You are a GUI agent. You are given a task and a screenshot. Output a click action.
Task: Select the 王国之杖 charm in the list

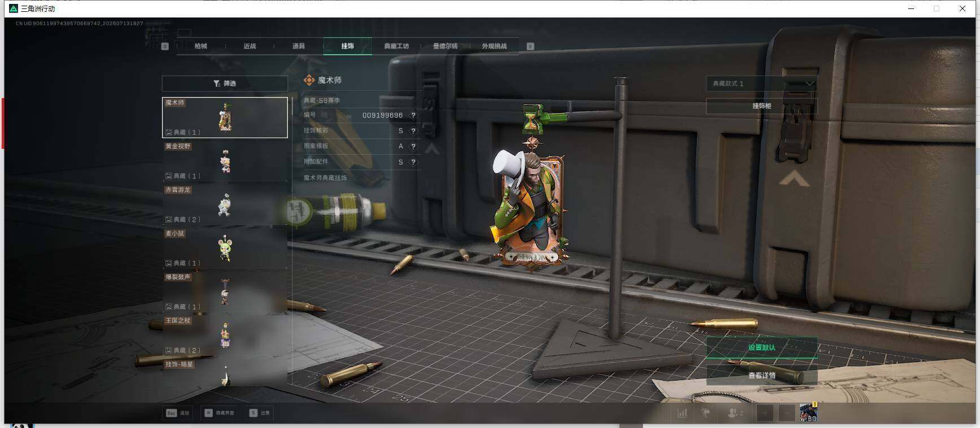click(225, 336)
